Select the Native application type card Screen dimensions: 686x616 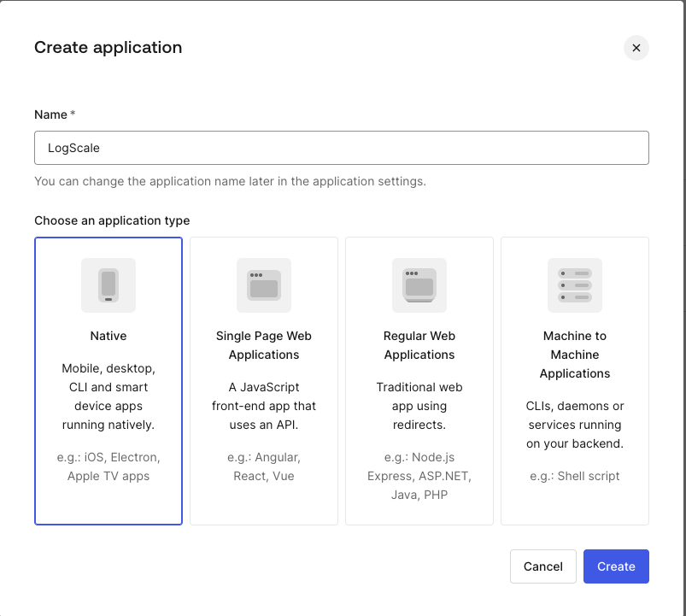point(108,380)
